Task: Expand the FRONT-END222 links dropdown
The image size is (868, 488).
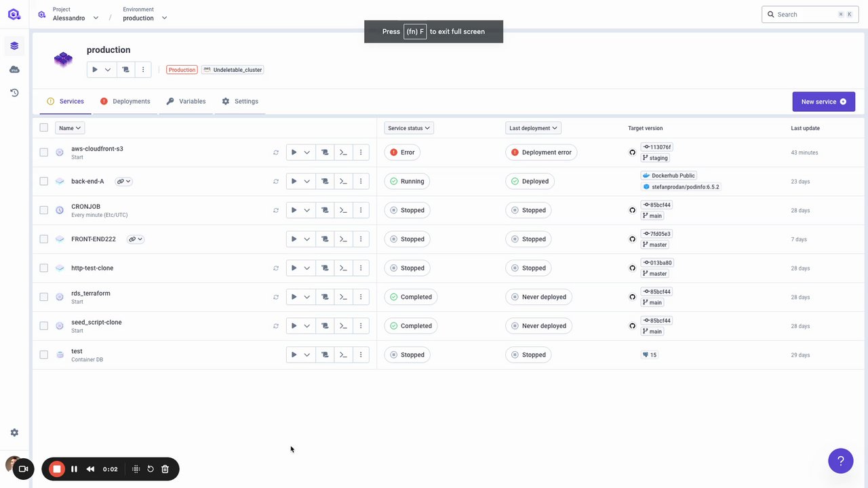Action: pos(136,239)
